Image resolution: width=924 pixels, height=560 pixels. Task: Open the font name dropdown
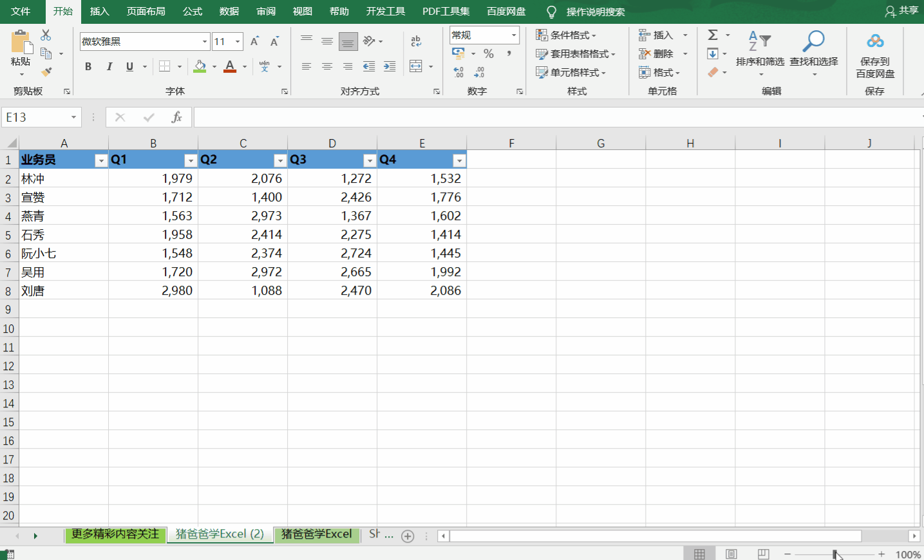(205, 41)
